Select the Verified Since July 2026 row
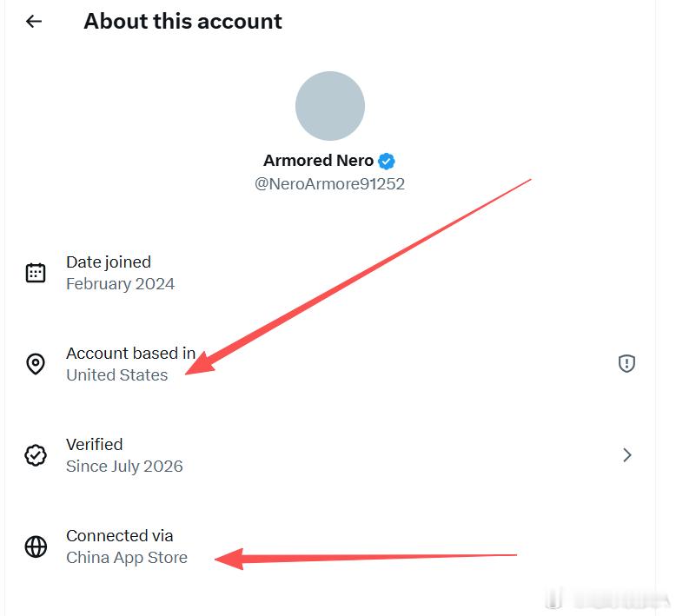 coord(330,455)
